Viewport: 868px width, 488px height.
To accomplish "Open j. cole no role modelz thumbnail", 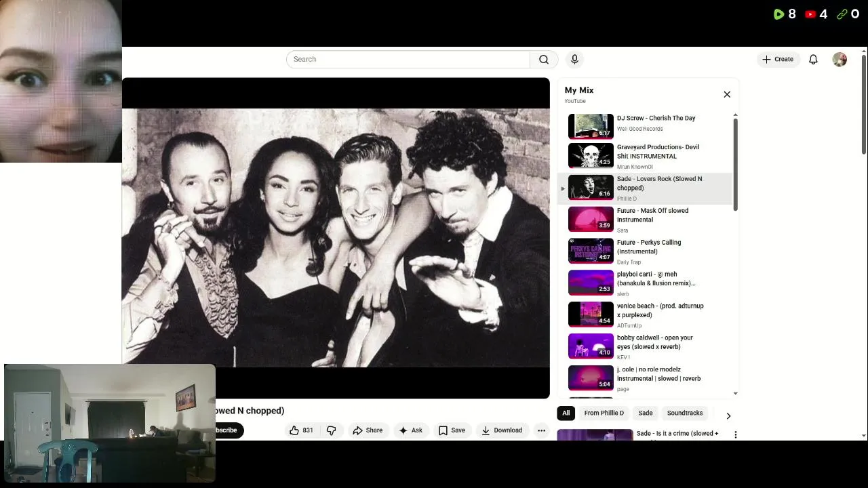I will (x=591, y=378).
